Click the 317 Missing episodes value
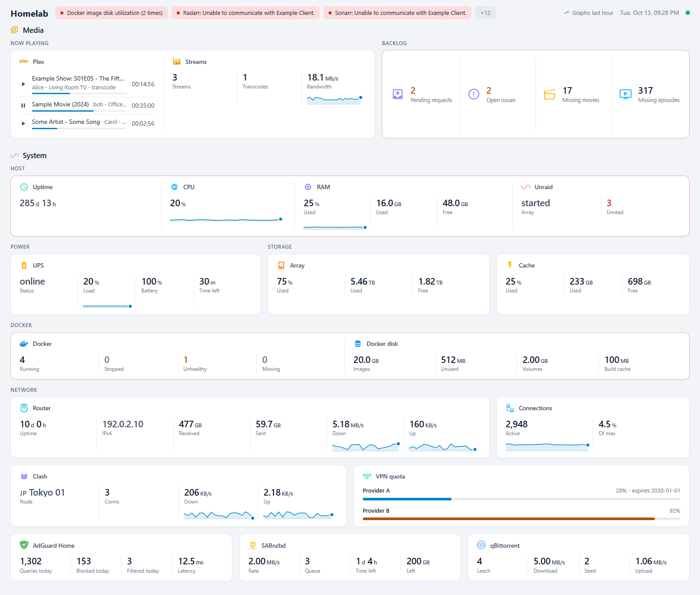Viewport: 700px width, 595px height. [645, 90]
